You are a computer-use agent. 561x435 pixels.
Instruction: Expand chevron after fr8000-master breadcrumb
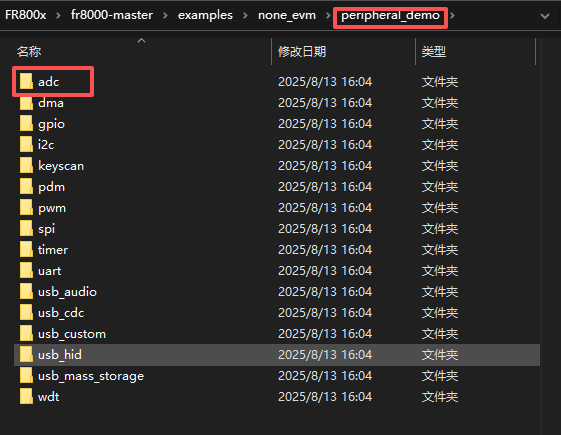tap(165, 15)
